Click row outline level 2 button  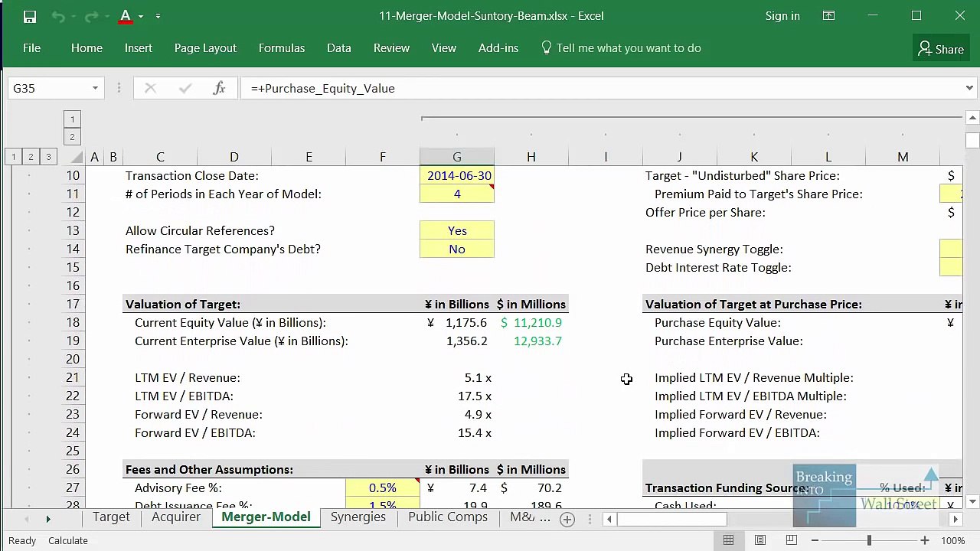click(x=31, y=157)
